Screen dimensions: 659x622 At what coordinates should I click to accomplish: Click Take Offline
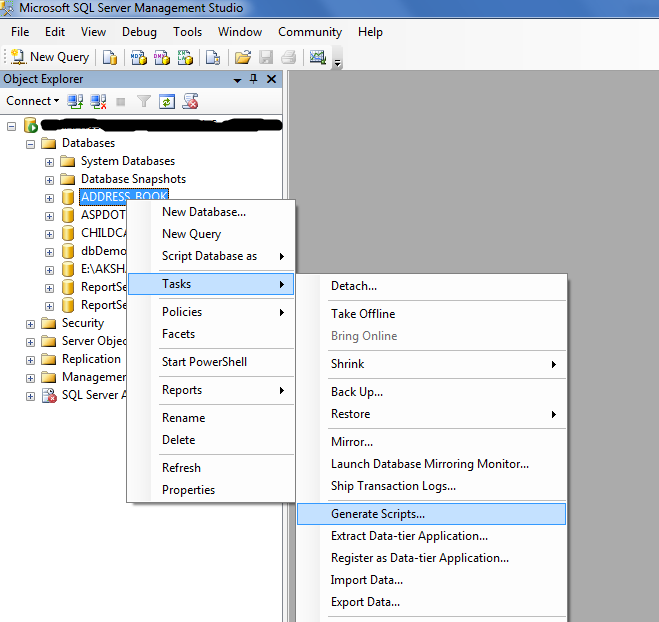click(432, 314)
